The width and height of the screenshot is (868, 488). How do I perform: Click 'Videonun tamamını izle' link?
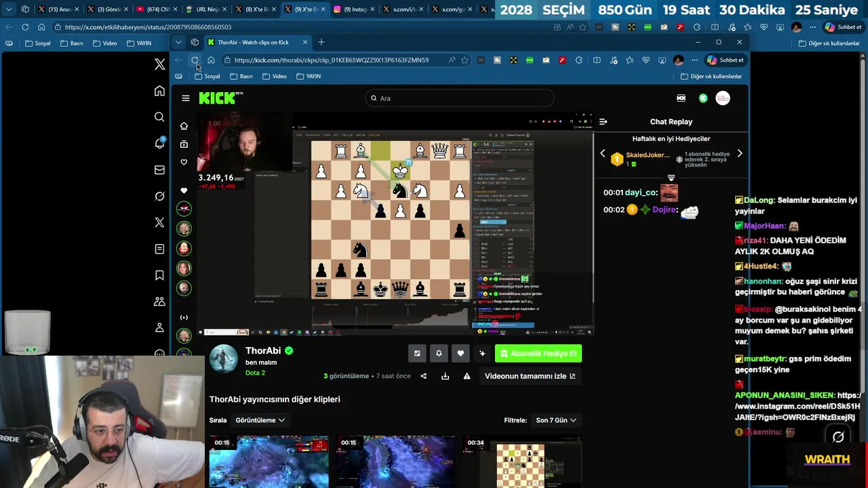530,376
